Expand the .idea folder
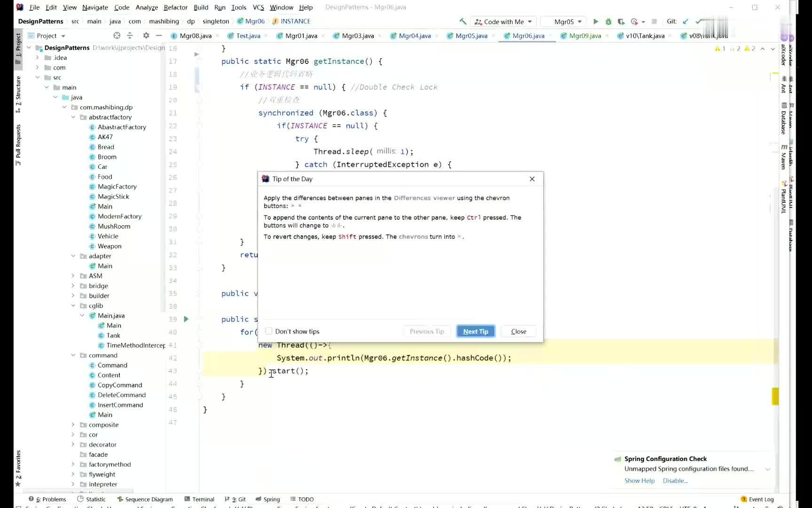Viewport: 812px width, 508px height. tap(38, 58)
